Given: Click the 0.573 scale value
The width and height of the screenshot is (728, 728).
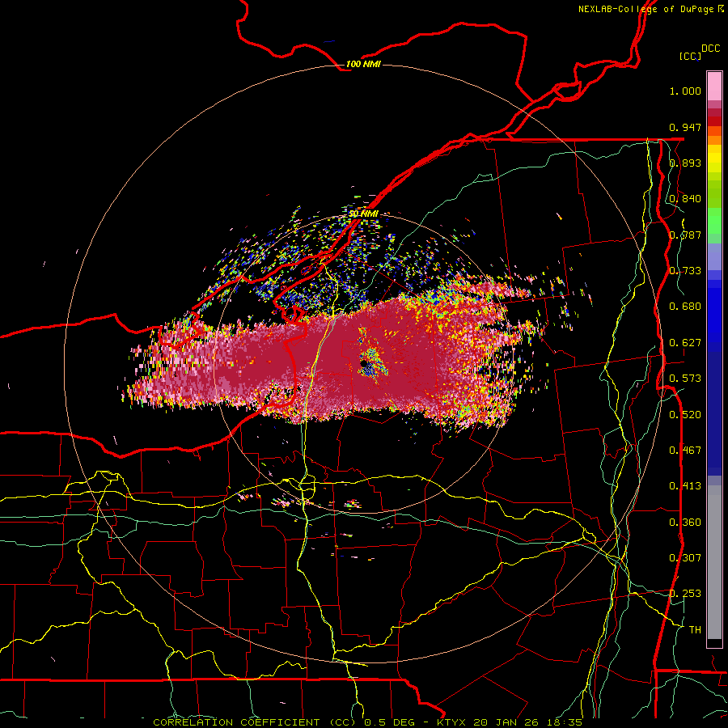Looking at the screenshot, I should [685, 379].
